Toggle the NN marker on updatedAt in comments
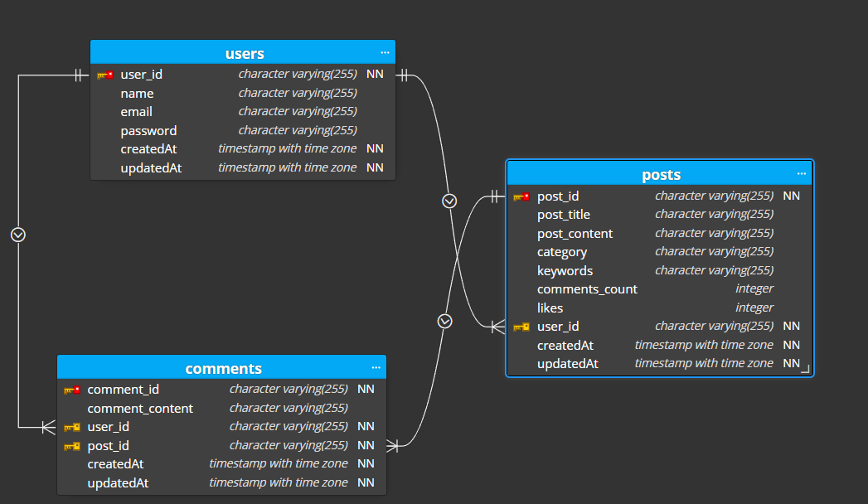Viewport: 868px width, 504px height. click(366, 482)
